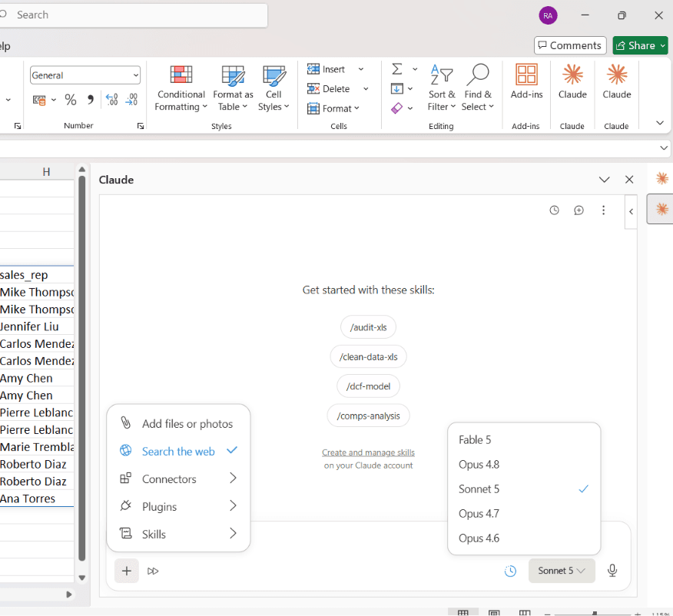This screenshot has width=673, height=616.
Task: Start a new chat in Claude pane
Action: click(x=579, y=210)
